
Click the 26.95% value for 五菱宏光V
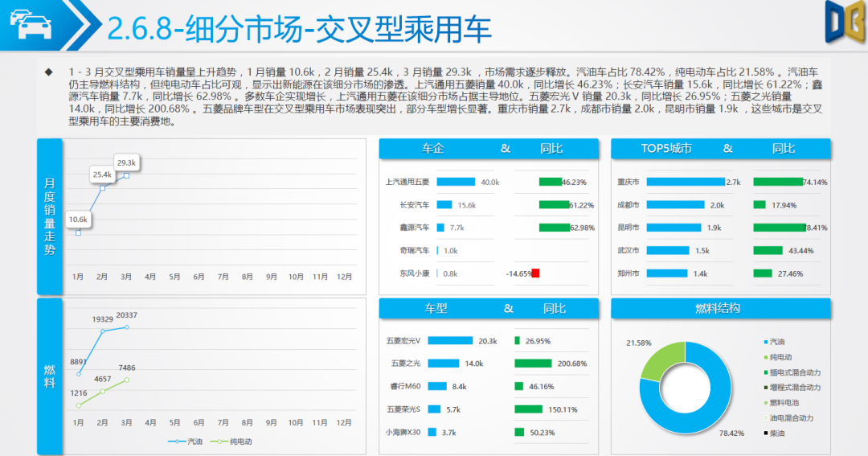[538, 341]
